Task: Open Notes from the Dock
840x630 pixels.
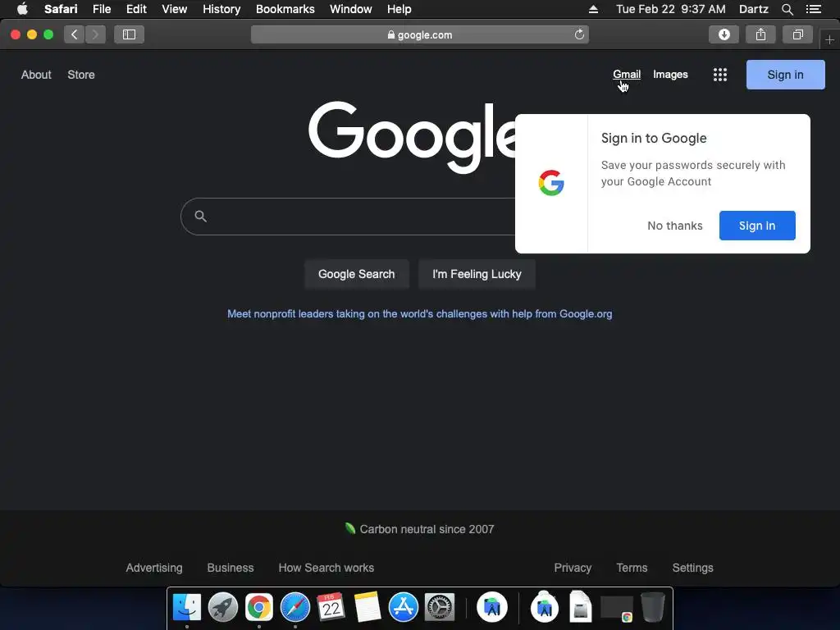Action: point(367,608)
